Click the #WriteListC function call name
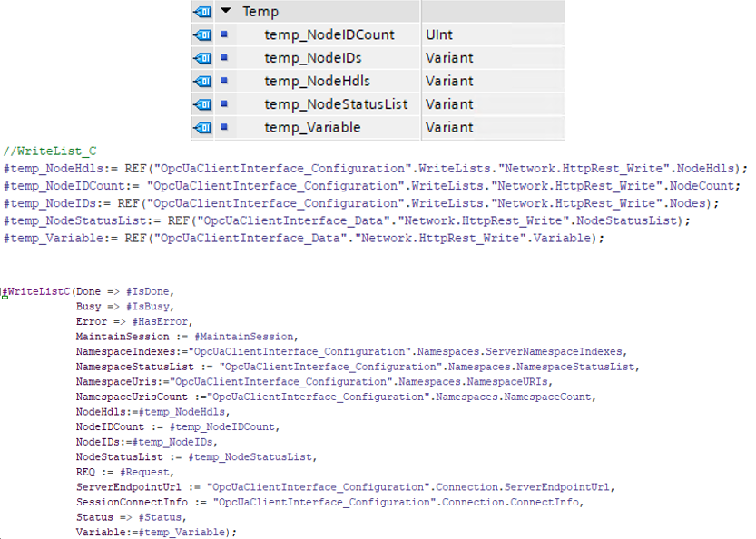 39,291
